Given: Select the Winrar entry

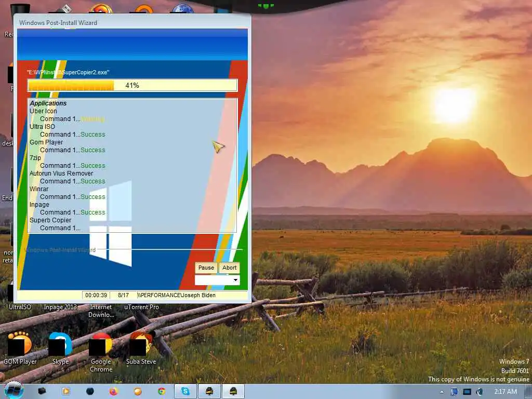Looking at the screenshot, I should point(39,189).
